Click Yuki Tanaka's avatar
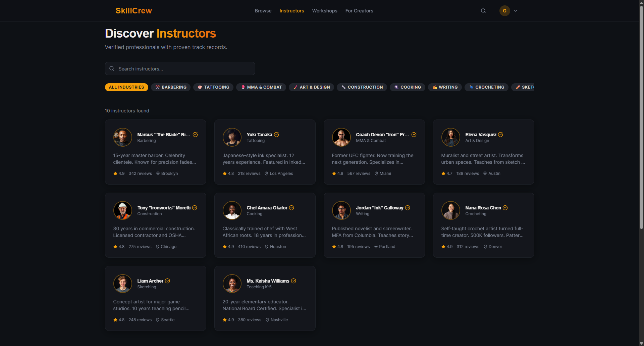The height and width of the screenshot is (346, 644). (x=232, y=137)
